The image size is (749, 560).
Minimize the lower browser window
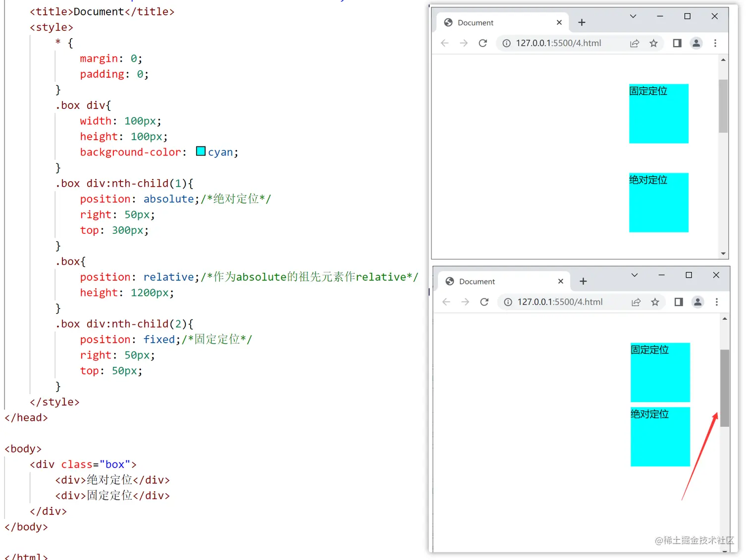tap(661, 275)
